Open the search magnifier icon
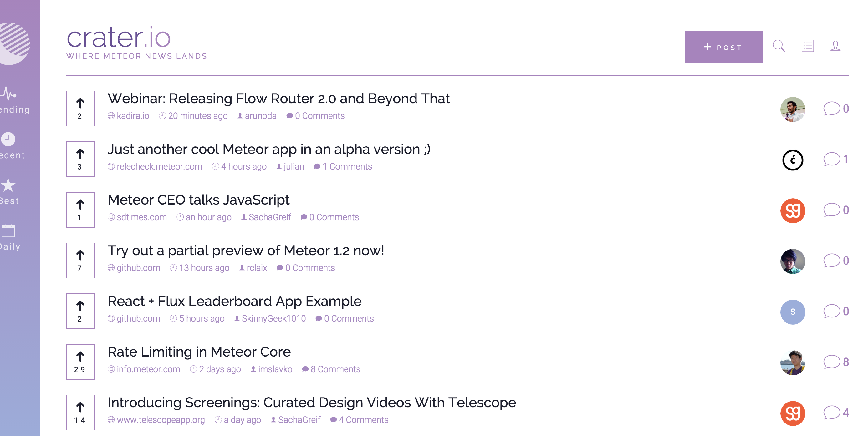This screenshot has height=436, width=868. click(x=779, y=46)
